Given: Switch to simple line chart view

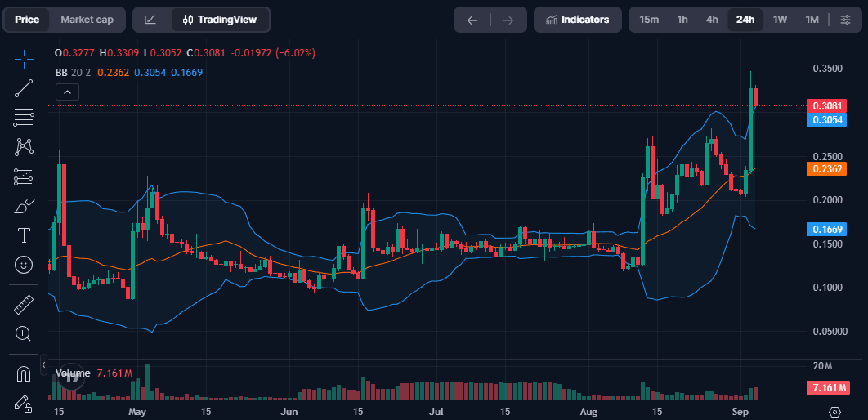Looking at the screenshot, I should (x=150, y=20).
